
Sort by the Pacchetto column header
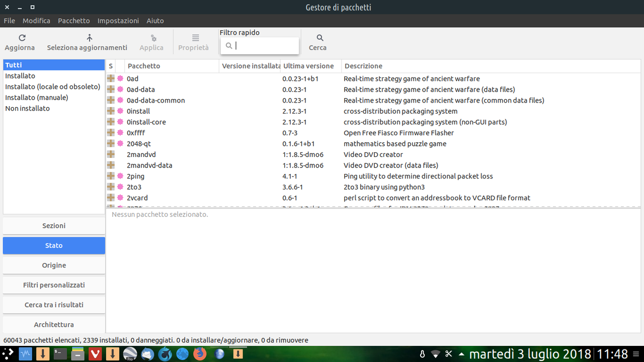[172, 66]
